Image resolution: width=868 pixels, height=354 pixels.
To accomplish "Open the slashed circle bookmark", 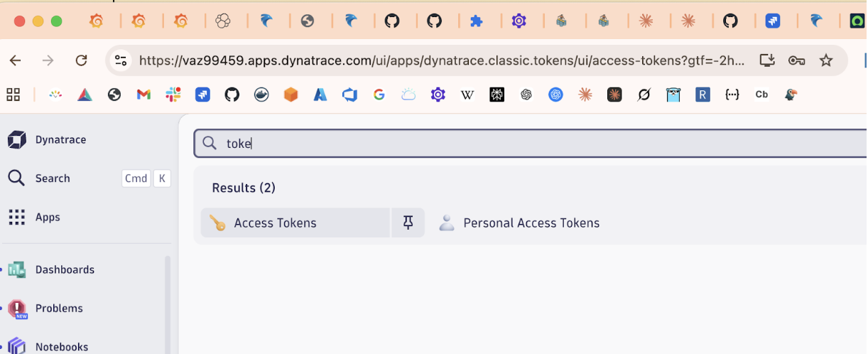I will click(644, 95).
